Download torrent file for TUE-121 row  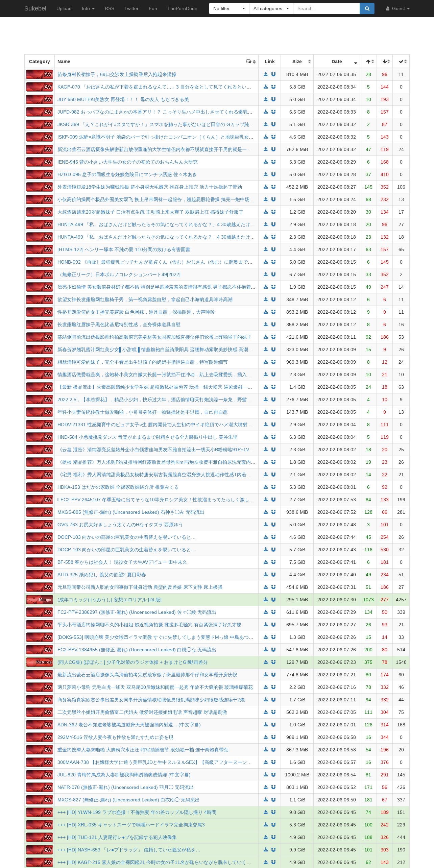(x=266, y=837)
